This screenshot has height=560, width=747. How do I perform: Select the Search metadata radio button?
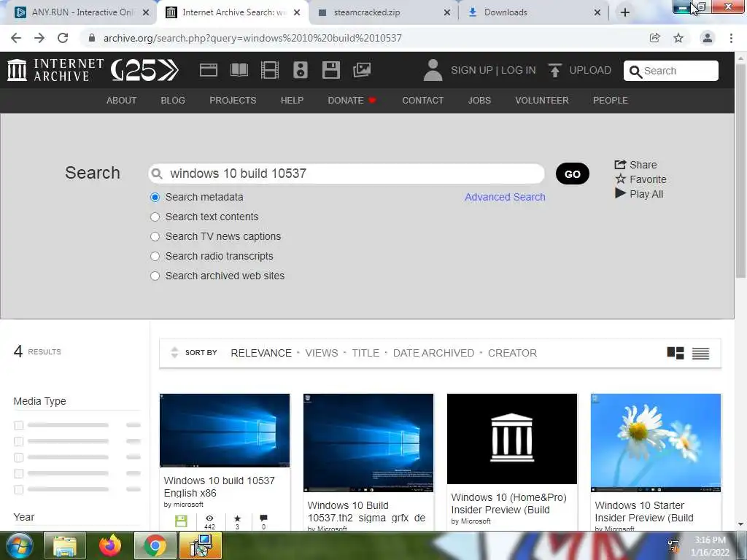click(x=155, y=197)
